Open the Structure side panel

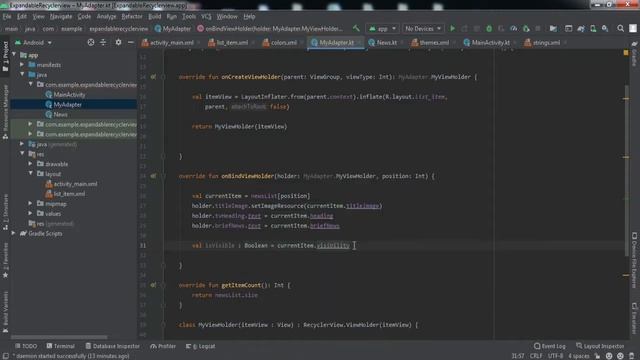5,212
